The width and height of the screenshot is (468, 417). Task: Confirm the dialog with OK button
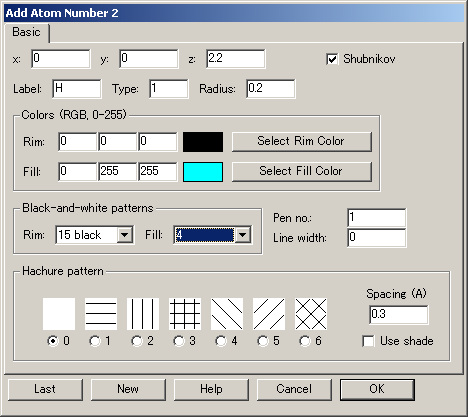[377, 389]
